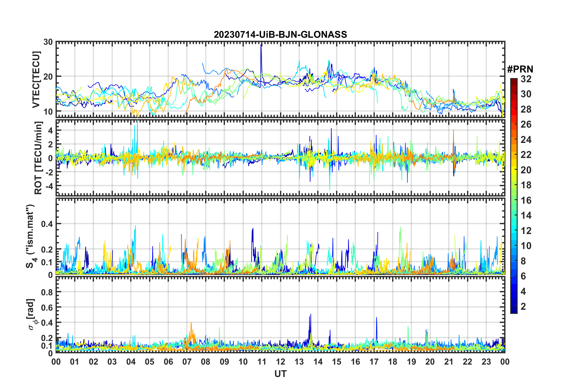
Task: Select the -4 tick on the ROT axis
Action: coord(49,186)
